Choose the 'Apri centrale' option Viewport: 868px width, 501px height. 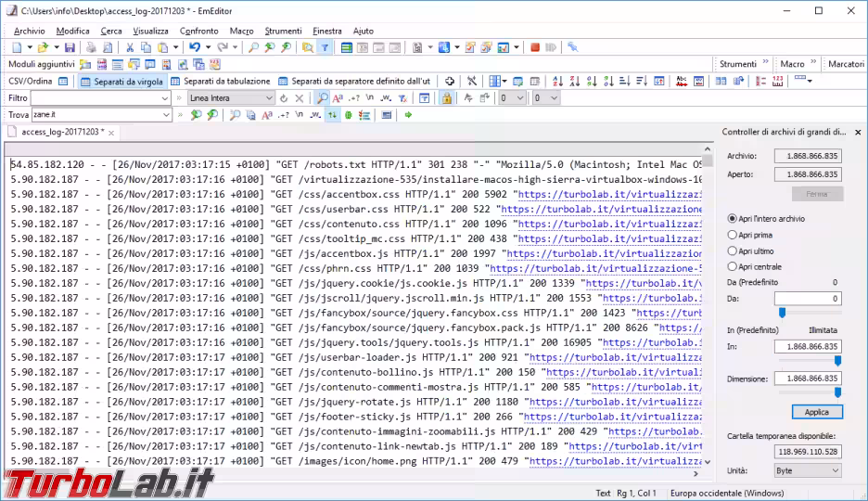[x=733, y=266]
